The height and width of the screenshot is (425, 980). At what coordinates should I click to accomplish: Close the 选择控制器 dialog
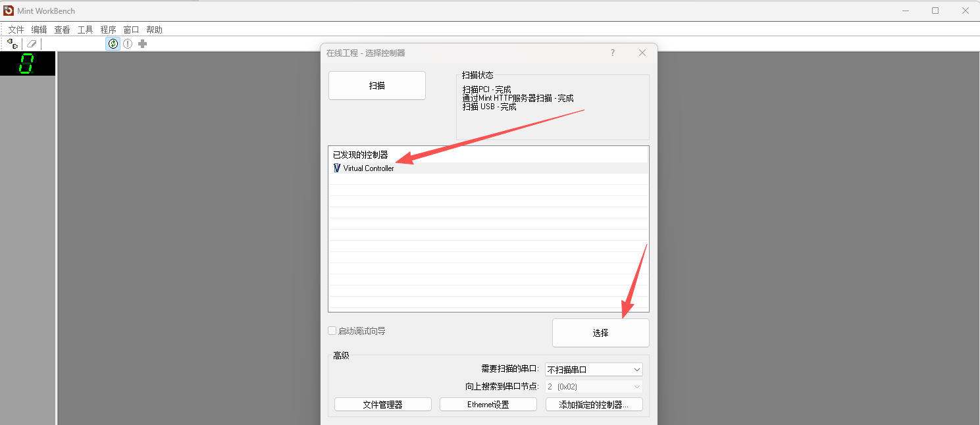pyautogui.click(x=642, y=53)
